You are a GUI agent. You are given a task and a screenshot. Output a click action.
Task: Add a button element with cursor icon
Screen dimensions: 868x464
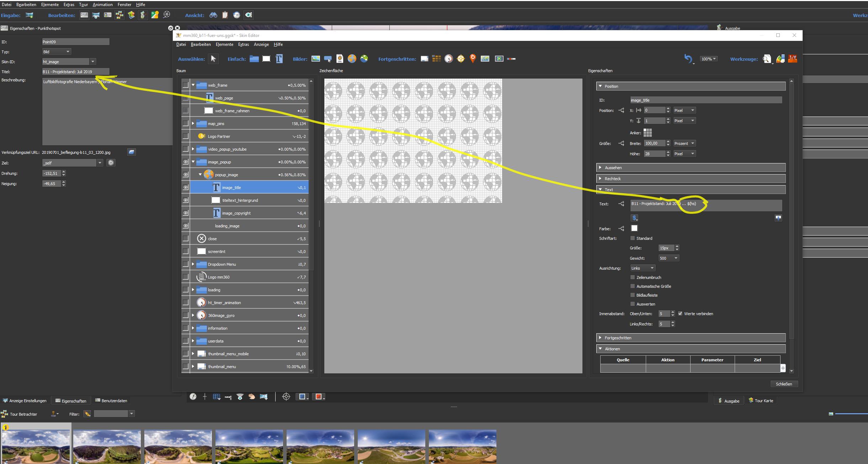tap(328, 59)
